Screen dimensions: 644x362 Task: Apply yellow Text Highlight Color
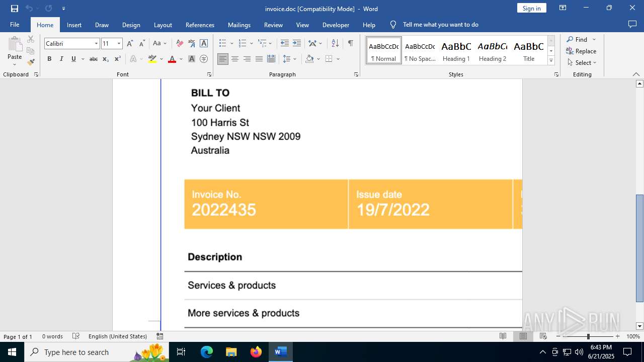[x=152, y=59]
